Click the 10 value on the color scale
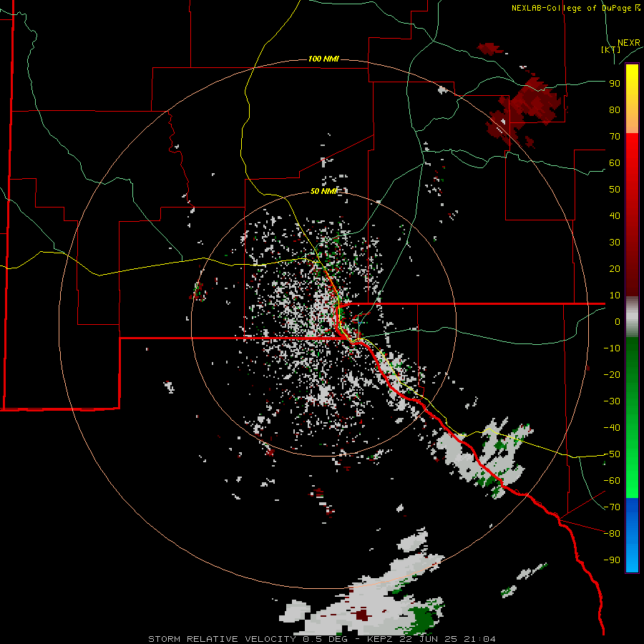This screenshot has height=644, width=644. pyautogui.click(x=615, y=296)
